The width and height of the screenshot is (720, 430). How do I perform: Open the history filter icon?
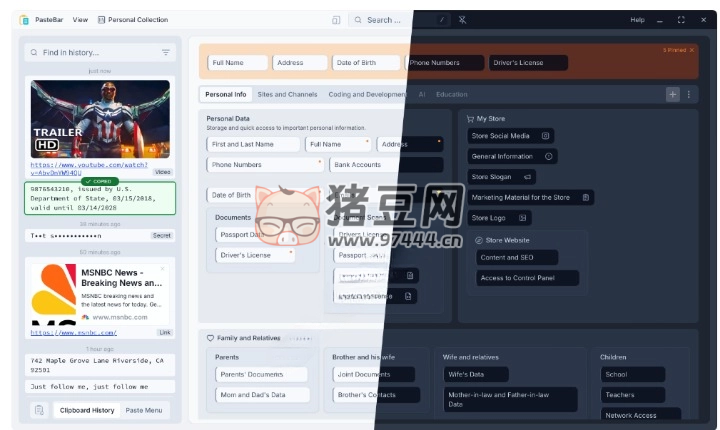click(166, 52)
